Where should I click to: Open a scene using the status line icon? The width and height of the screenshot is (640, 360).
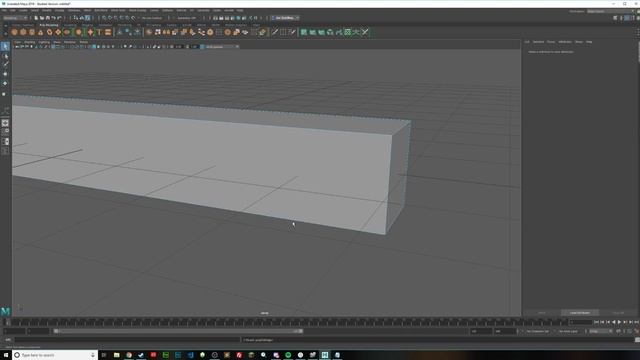tap(42, 18)
